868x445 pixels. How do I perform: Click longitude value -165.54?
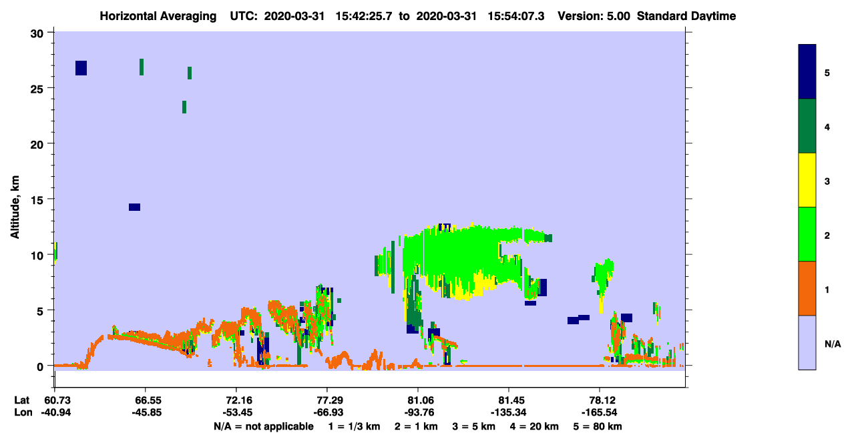pos(600,412)
